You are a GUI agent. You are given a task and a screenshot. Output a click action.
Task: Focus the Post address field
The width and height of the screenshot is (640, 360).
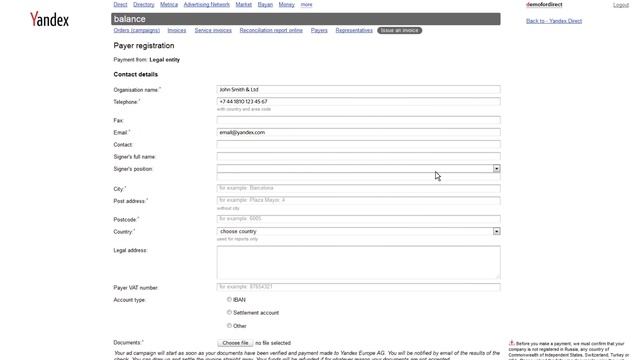[358, 200]
